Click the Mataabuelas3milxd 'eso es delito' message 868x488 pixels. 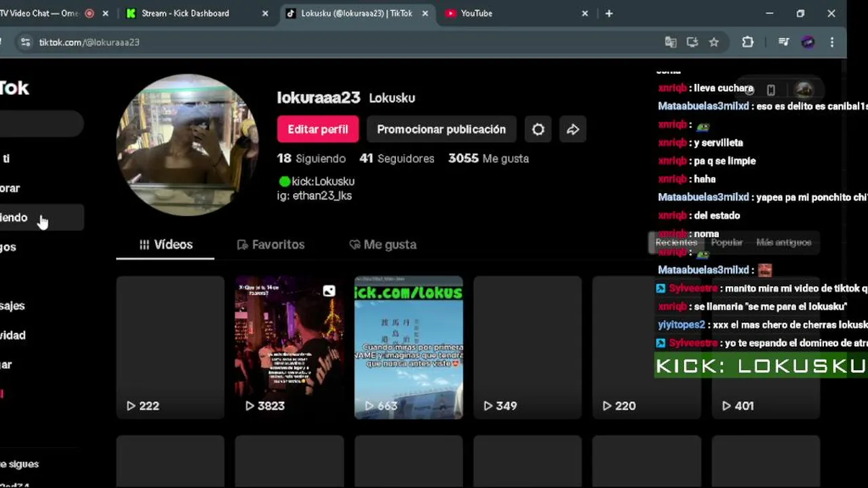pos(762,106)
